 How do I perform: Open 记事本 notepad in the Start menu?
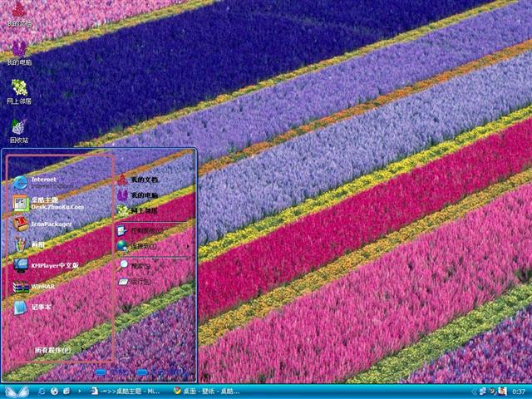click(x=32, y=307)
